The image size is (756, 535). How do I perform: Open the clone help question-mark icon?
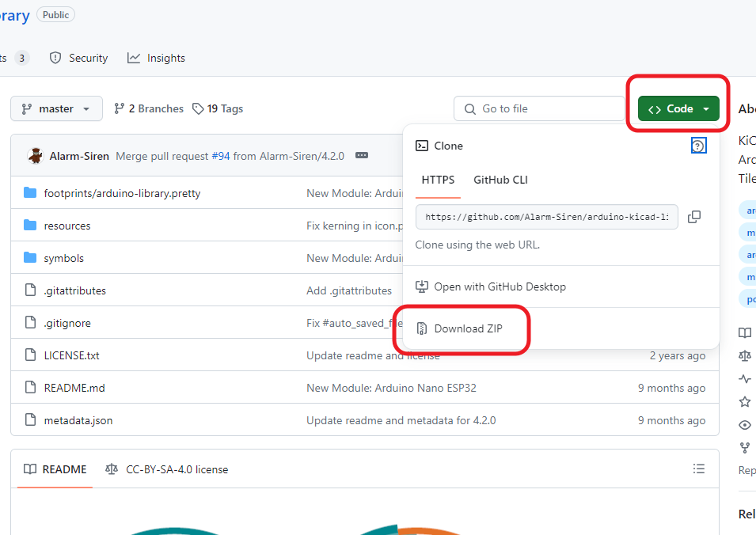coord(698,146)
